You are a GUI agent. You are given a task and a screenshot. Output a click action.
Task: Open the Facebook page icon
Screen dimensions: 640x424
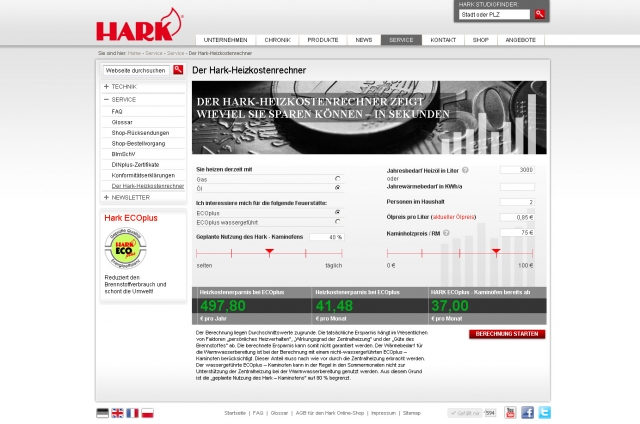pos(527,413)
